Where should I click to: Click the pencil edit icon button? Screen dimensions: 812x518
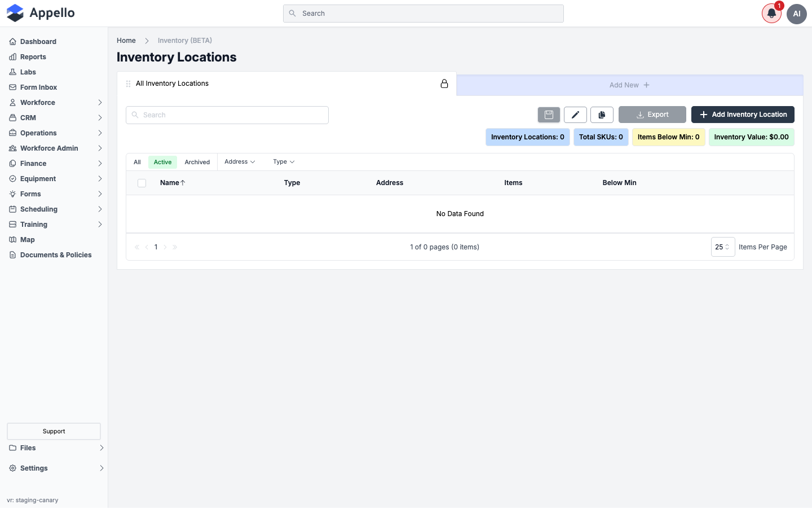click(575, 115)
